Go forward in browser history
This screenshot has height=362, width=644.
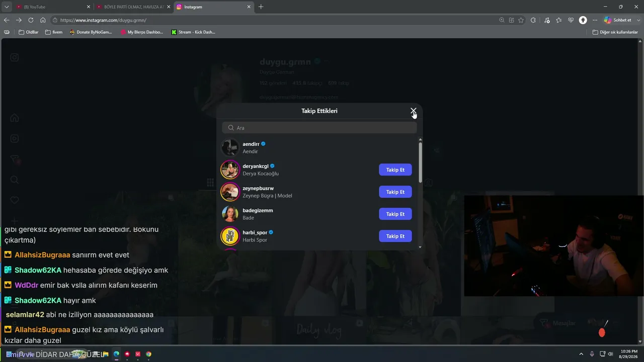(19, 20)
